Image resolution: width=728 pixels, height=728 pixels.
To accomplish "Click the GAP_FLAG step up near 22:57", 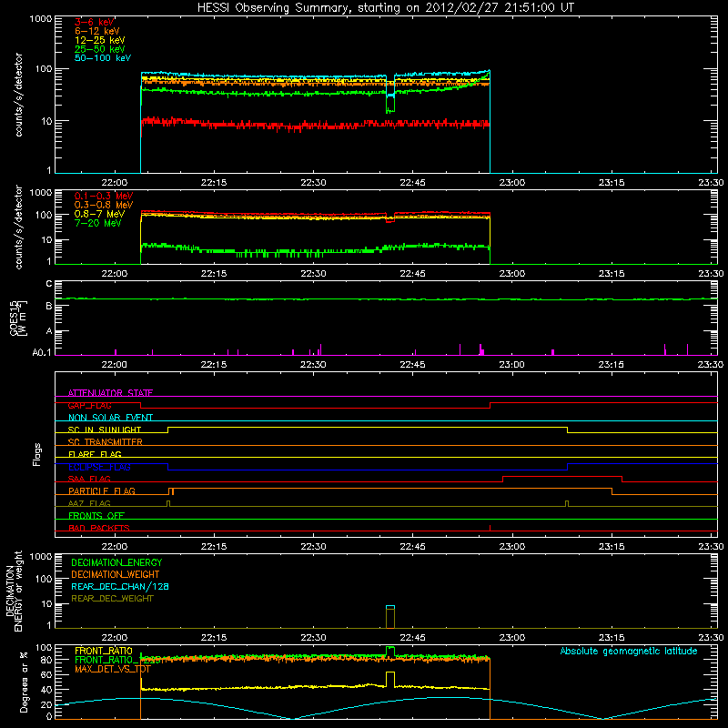I will [x=490, y=405].
